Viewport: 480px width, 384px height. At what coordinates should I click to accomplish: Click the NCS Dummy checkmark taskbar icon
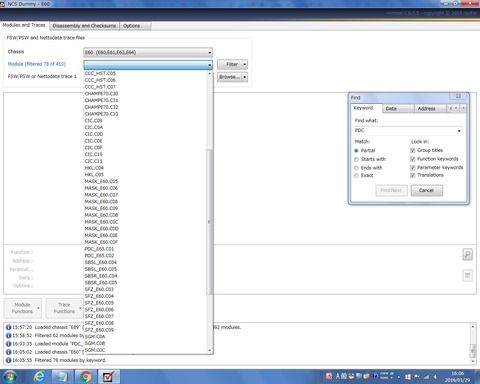tap(108, 377)
